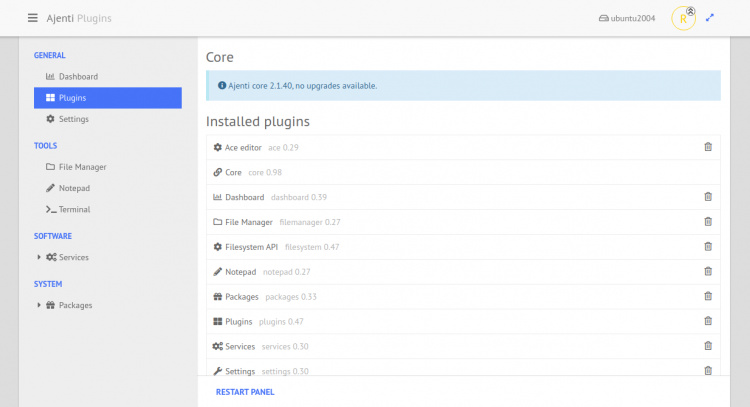This screenshot has width=750, height=407.
Task: Click trash icon next to Packages plugin
Action: point(708,296)
